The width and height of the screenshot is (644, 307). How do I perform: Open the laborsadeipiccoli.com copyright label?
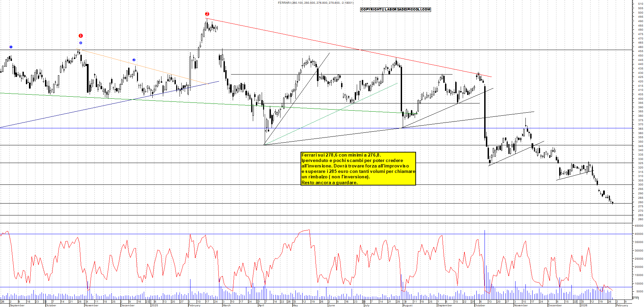coord(395,10)
